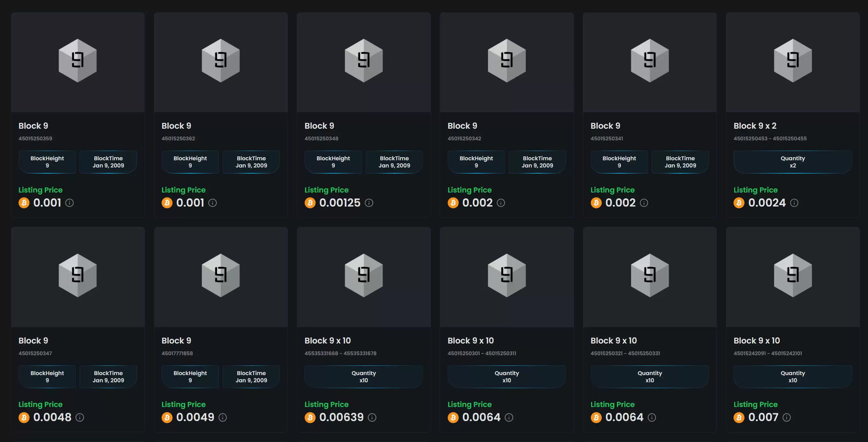Click info icon beside 0.0049 price
Screen dimensions: 868x442
click(x=223, y=417)
